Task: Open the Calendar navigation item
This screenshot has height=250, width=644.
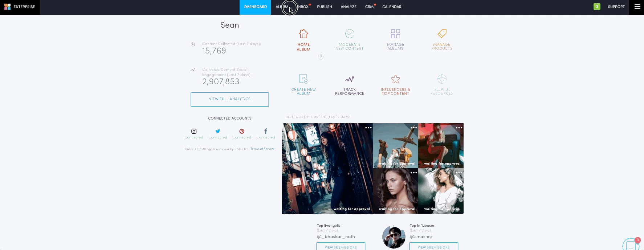Action: [x=392, y=7]
